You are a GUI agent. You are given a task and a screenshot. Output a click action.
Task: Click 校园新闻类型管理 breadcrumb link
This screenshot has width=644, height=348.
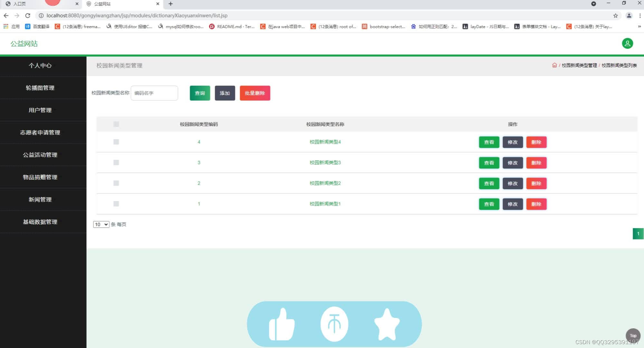coord(579,65)
